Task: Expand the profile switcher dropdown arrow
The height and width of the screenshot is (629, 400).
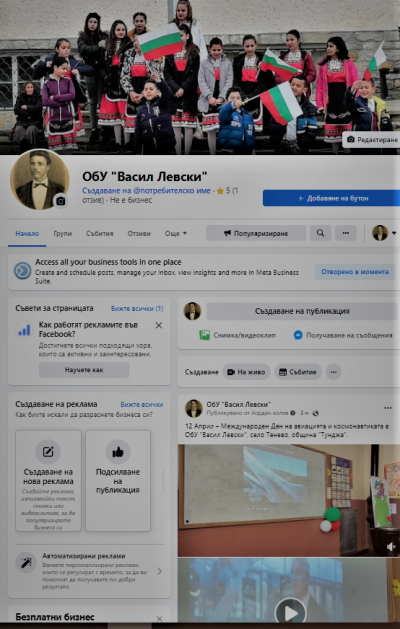Action: click(394, 233)
